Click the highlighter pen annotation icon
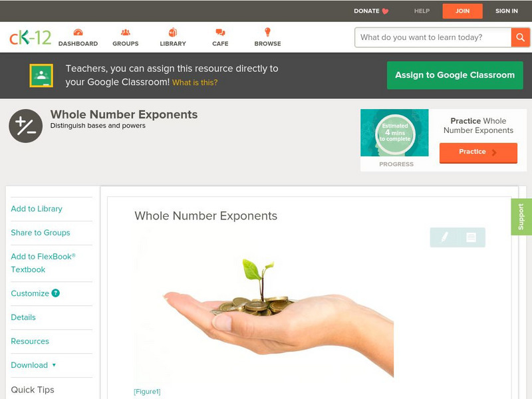This screenshot has width=532, height=399. click(444, 237)
